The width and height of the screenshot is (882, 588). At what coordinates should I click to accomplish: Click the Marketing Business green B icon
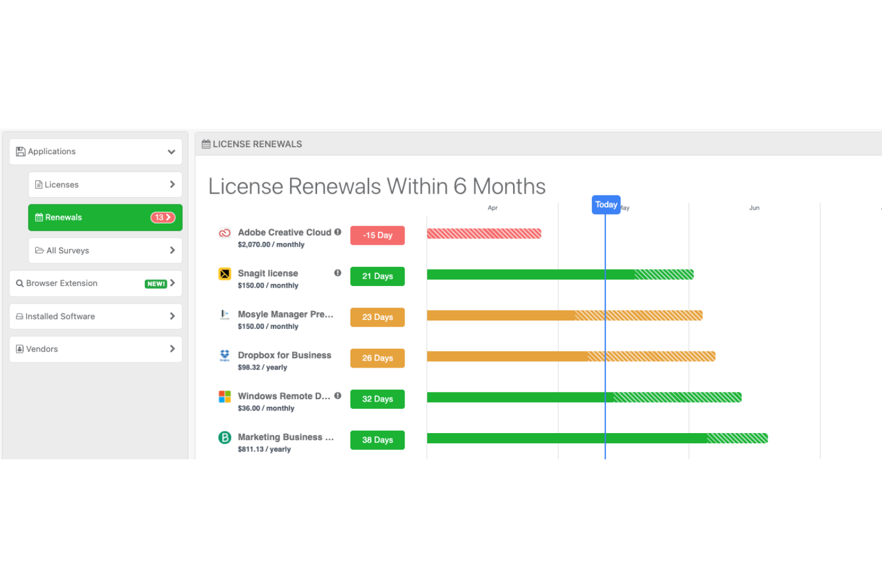pyautogui.click(x=225, y=437)
